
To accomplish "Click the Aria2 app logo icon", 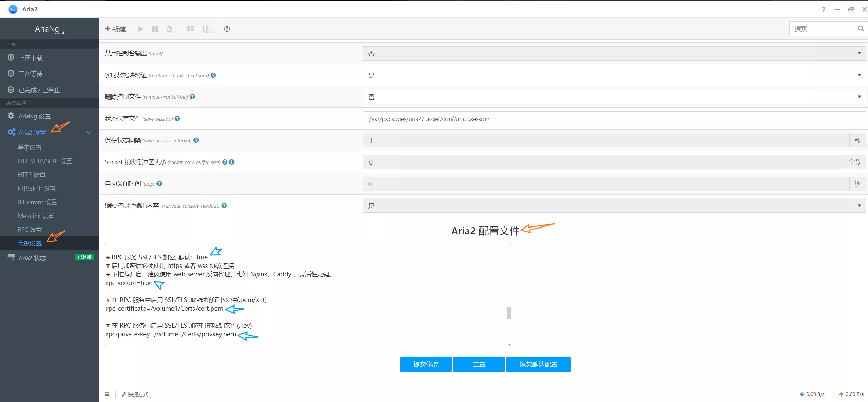I will tap(13, 9).
